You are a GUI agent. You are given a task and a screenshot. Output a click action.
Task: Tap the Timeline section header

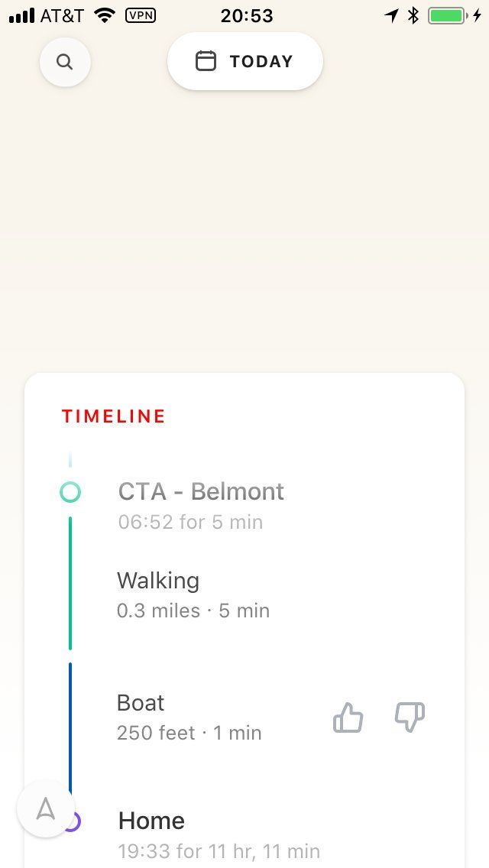tap(114, 416)
